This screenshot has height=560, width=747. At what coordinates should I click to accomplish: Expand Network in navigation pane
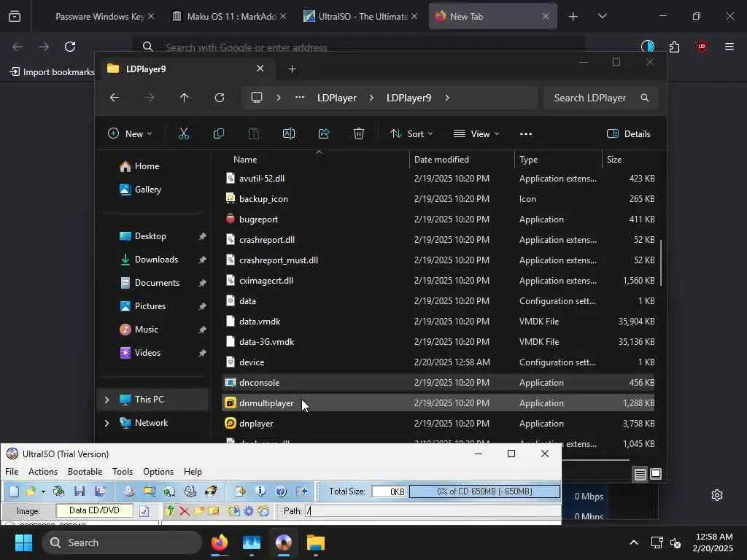[x=107, y=423]
